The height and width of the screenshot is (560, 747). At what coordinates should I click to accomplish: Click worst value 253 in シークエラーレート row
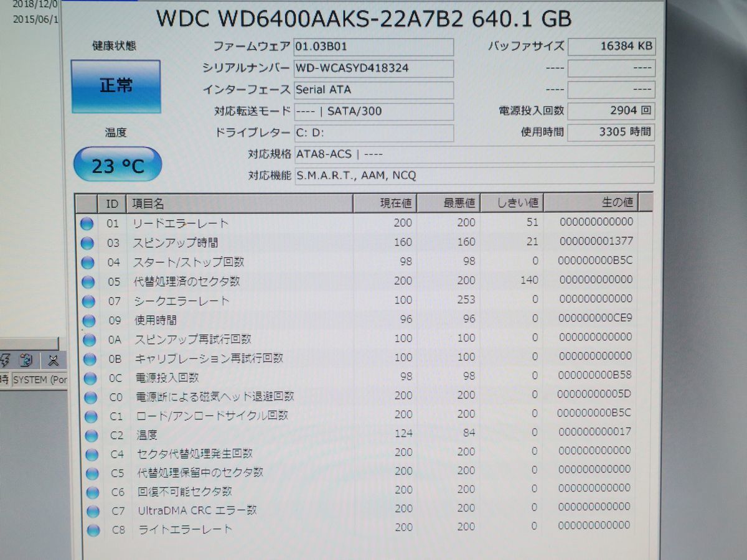(466, 300)
